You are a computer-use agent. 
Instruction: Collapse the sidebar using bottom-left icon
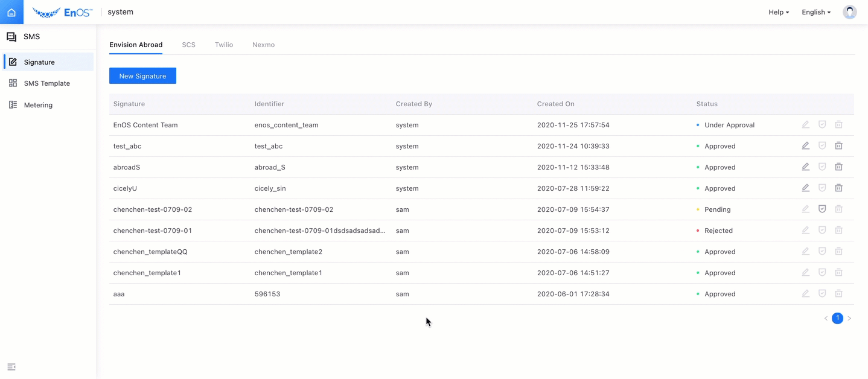(x=11, y=367)
